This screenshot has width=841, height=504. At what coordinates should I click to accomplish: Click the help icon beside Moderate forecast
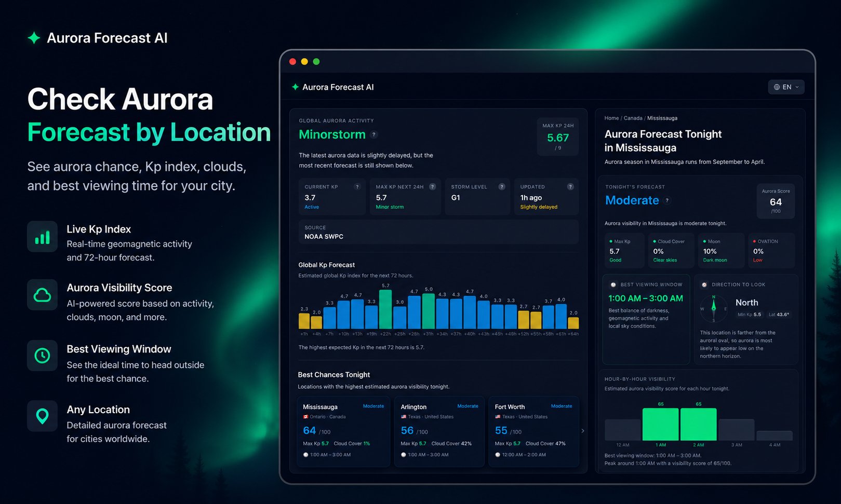[667, 200]
